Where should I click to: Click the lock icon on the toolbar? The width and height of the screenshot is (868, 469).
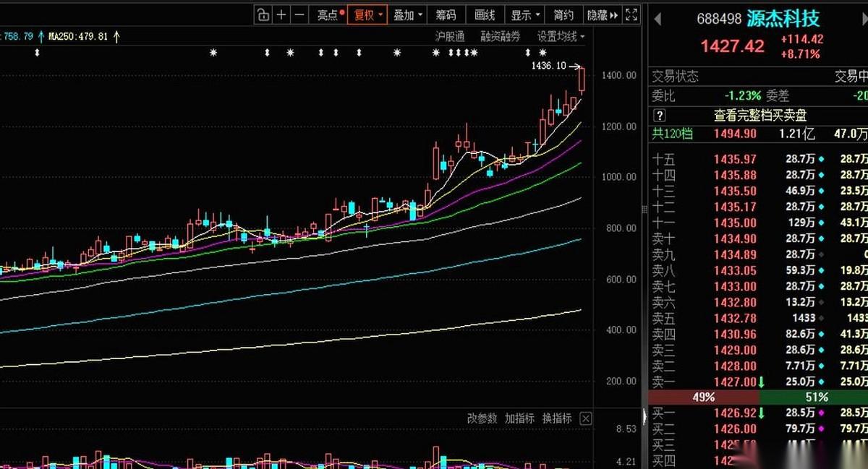[x=263, y=14]
